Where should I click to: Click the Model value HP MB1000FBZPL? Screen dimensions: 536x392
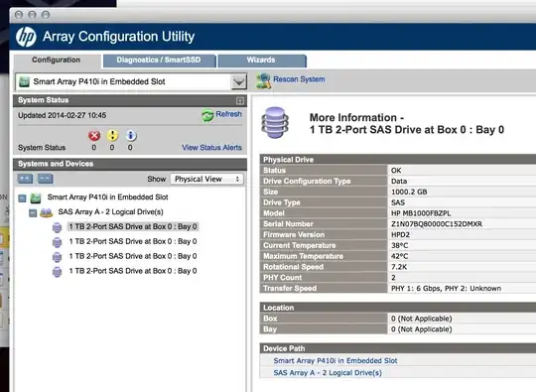421,213
